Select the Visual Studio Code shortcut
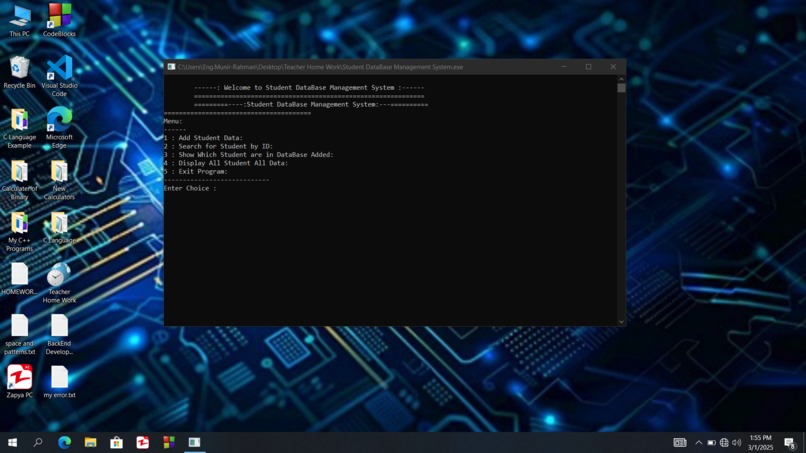This screenshot has height=453, width=806. (59, 76)
